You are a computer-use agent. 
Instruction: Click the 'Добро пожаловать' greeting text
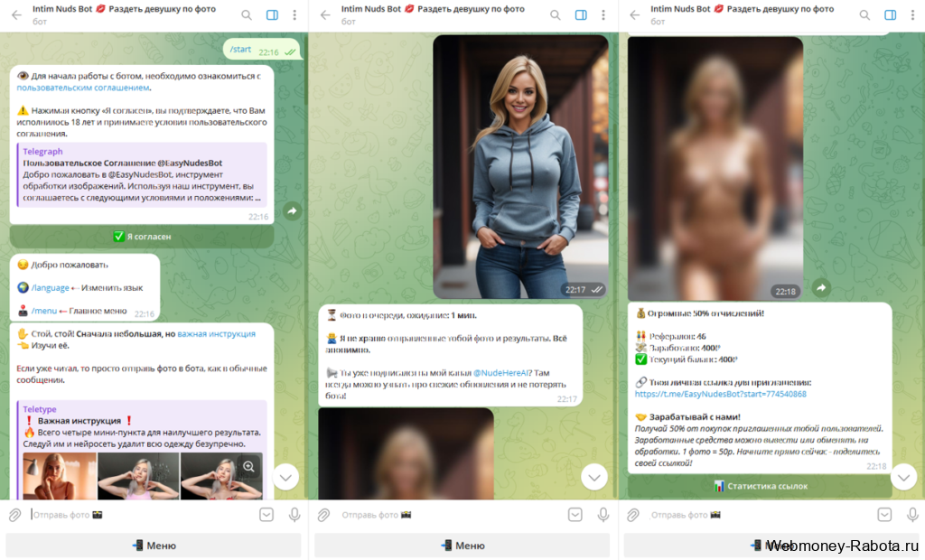click(70, 265)
